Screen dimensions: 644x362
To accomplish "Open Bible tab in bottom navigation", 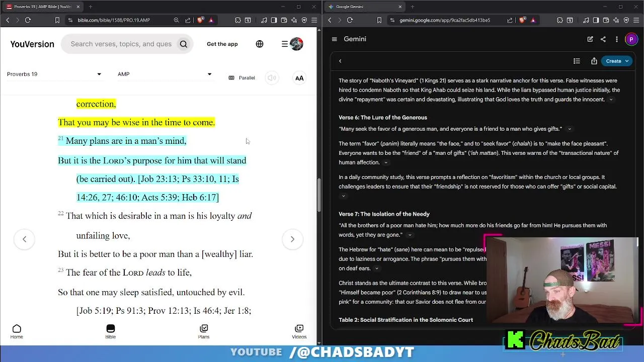I will coord(111,332).
